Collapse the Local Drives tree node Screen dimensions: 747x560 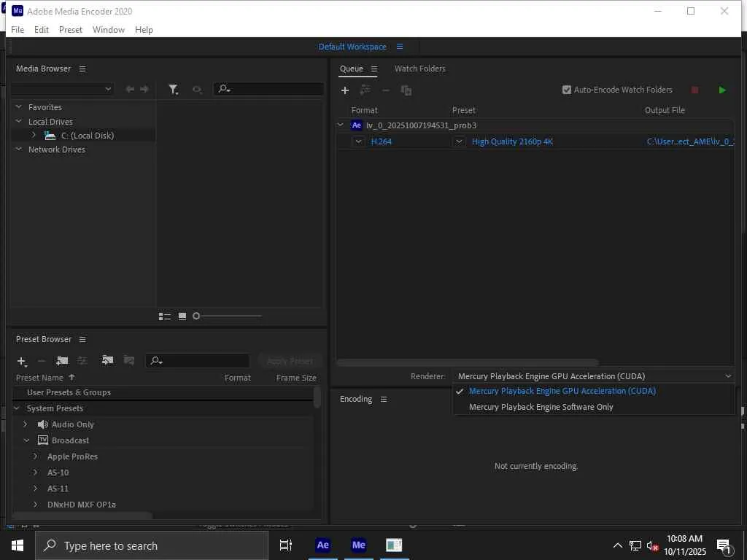click(18, 122)
